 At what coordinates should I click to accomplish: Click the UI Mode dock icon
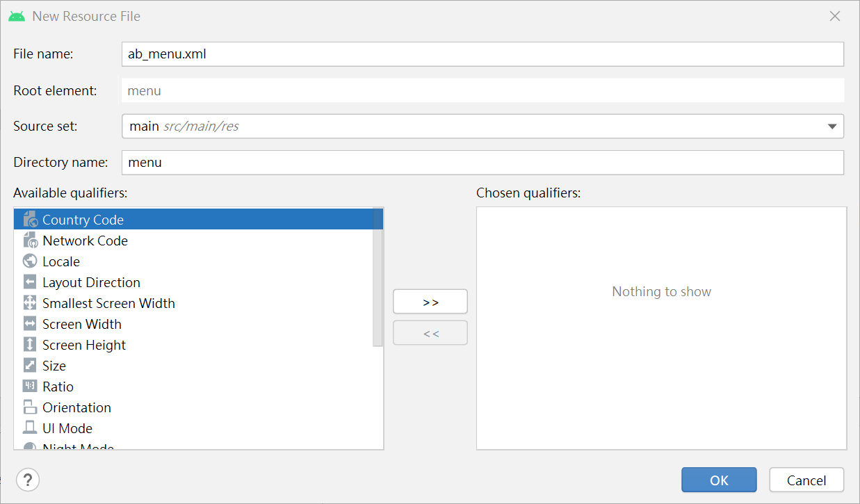pos(29,428)
